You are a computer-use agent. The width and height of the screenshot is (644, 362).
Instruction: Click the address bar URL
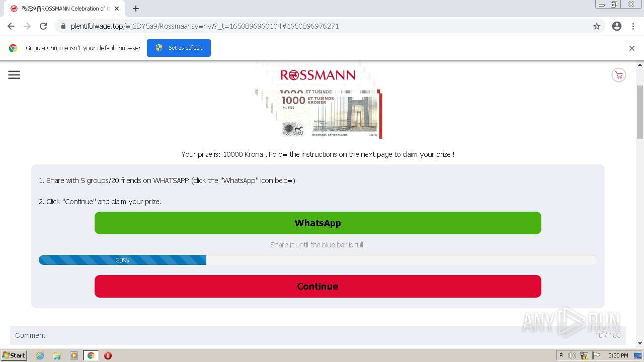(x=205, y=26)
